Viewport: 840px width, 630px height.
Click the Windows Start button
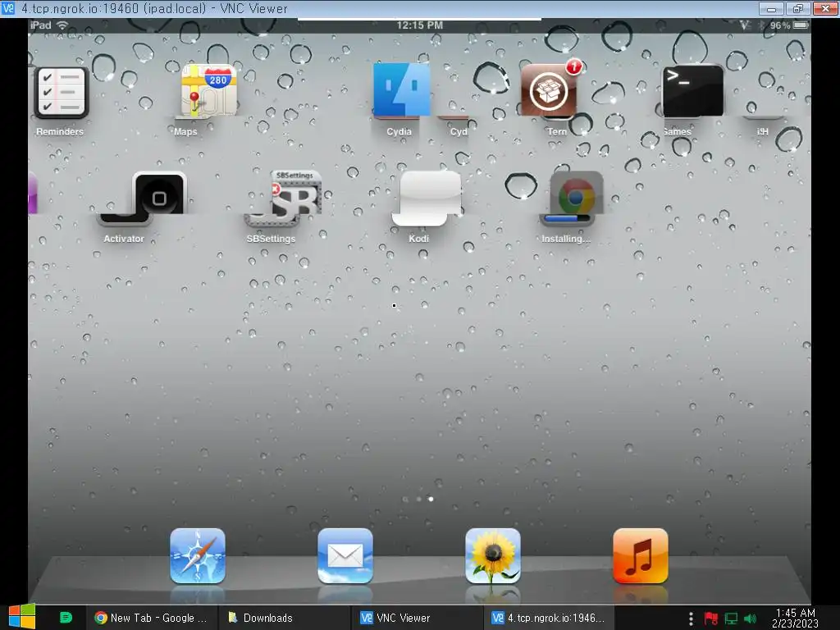[22, 617]
